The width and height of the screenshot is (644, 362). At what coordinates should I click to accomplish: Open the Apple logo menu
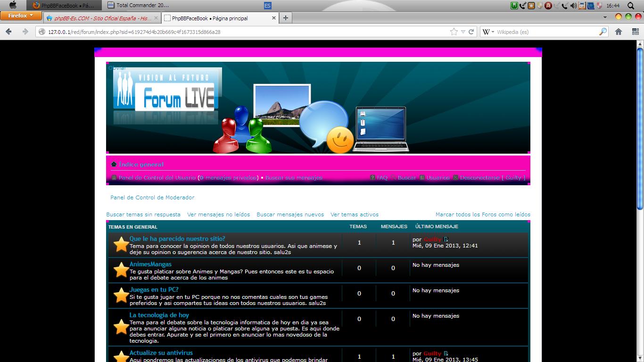tap(13, 6)
